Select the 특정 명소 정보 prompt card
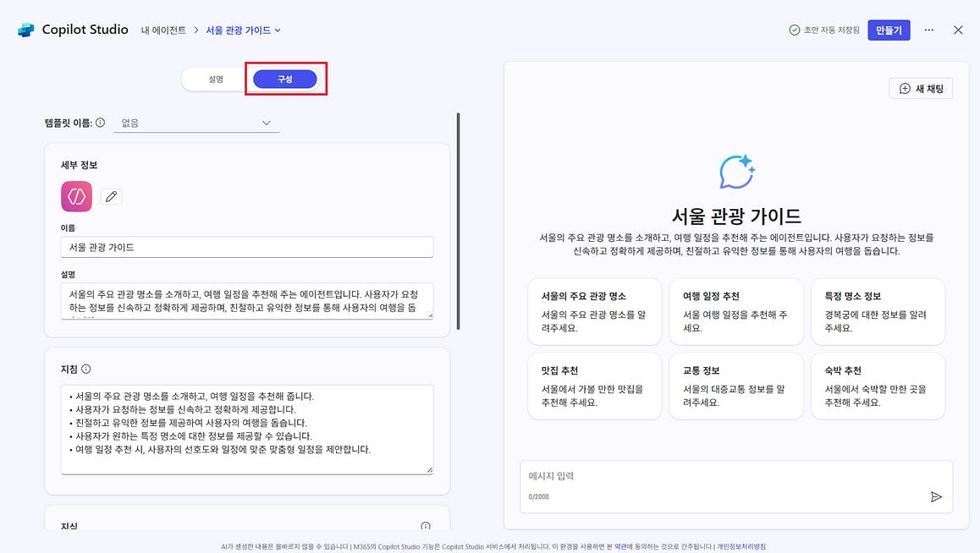The width and height of the screenshot is (980, 553). click(x=878, y=311)
